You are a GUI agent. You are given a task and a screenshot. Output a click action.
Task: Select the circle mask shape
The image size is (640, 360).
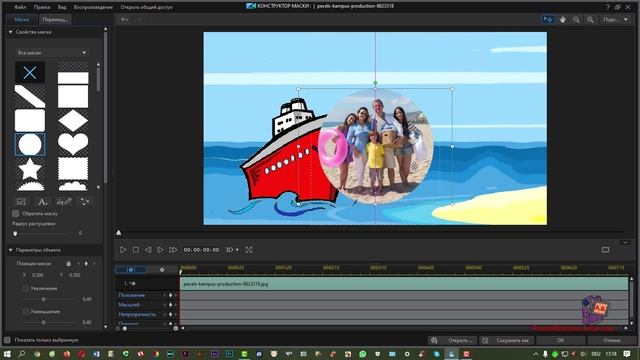coord(30,144)
